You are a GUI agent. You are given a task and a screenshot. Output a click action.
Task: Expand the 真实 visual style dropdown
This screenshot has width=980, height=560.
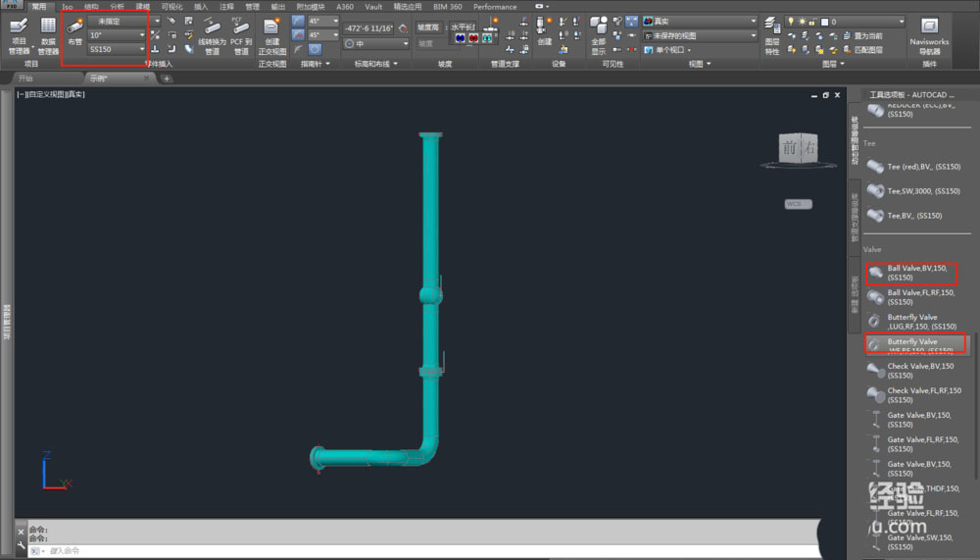[753, 21]
